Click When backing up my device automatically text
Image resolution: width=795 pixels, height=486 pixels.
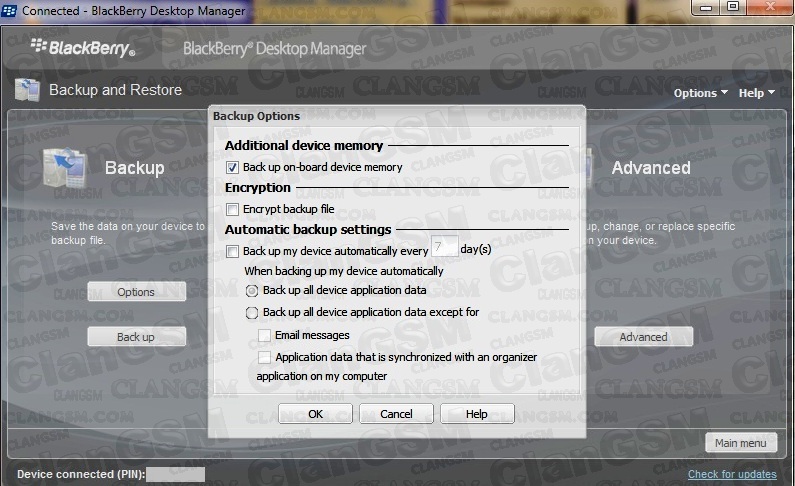click(344, 271)
